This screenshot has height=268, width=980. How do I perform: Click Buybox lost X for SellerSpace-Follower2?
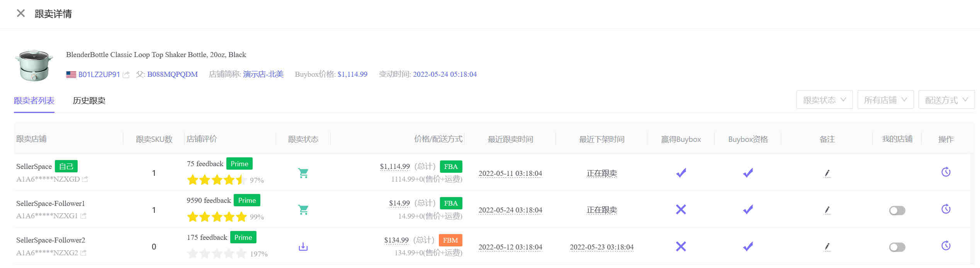click(x=681, y=246)
